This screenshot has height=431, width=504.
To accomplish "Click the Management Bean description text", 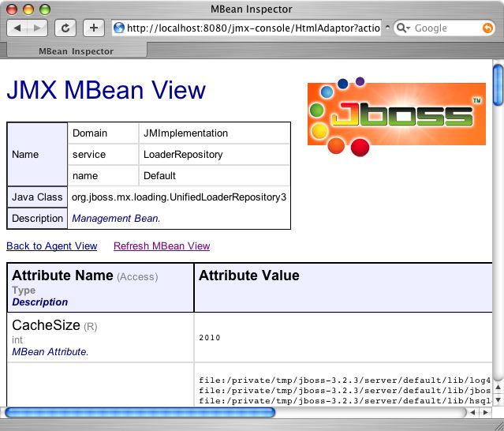I will point(116,219).
